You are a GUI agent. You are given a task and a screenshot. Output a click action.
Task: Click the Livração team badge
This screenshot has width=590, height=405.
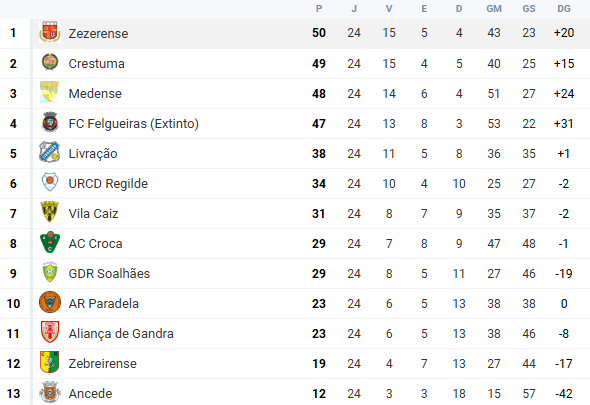(50, 152)
